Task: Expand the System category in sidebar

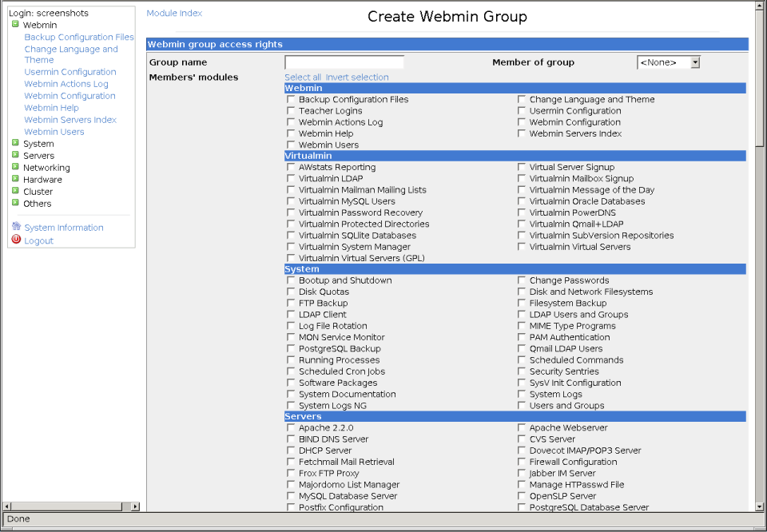Action: pos(15,143)
